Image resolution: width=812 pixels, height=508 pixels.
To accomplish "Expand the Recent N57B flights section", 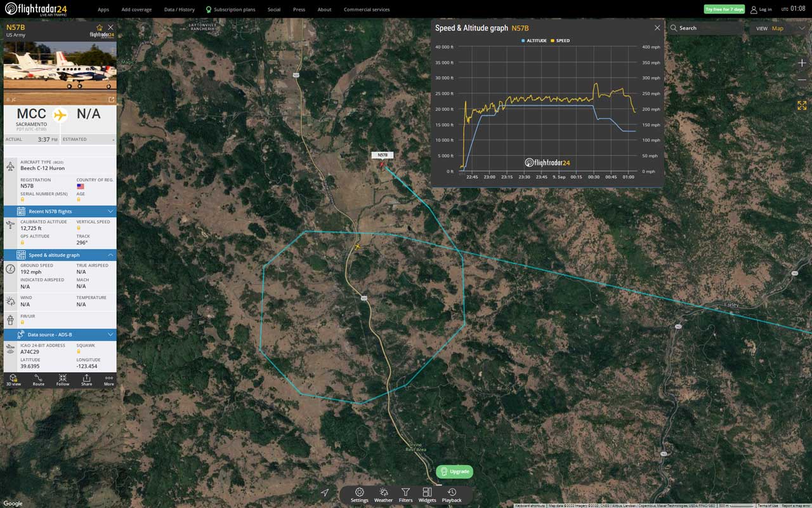I will coord(60,211).
